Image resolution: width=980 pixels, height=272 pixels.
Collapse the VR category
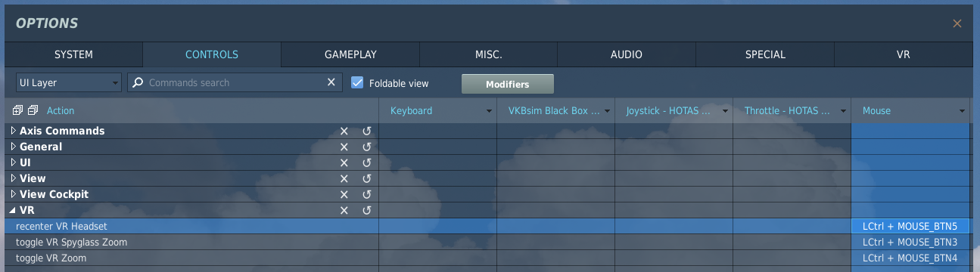pyautogui.click(x=13, y=210)
